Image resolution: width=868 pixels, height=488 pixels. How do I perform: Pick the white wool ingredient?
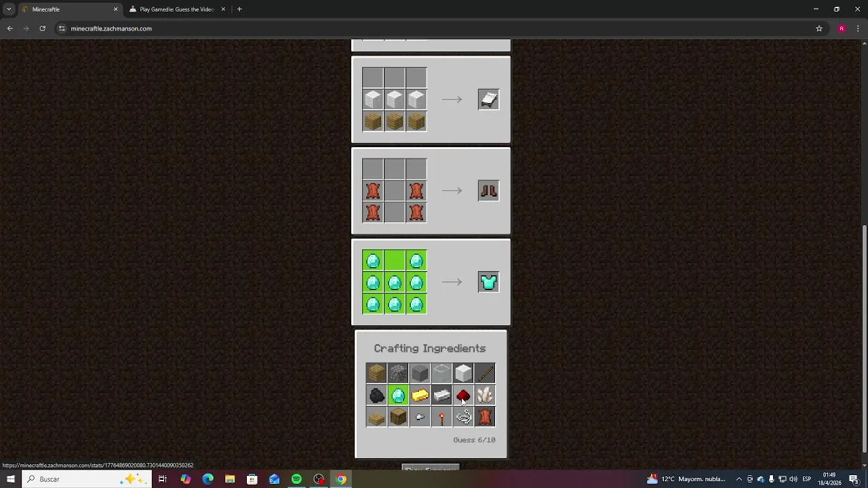[463, 373]
